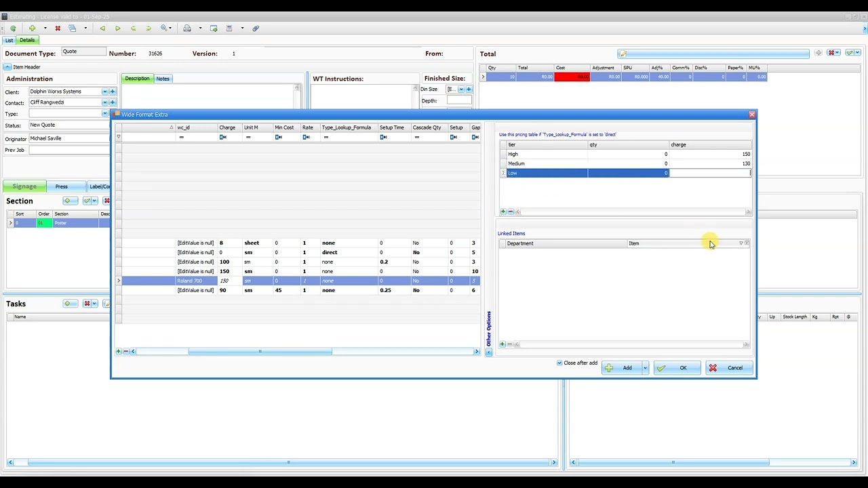
Task: Switch to the Details tab
Action: pos(27,40)
